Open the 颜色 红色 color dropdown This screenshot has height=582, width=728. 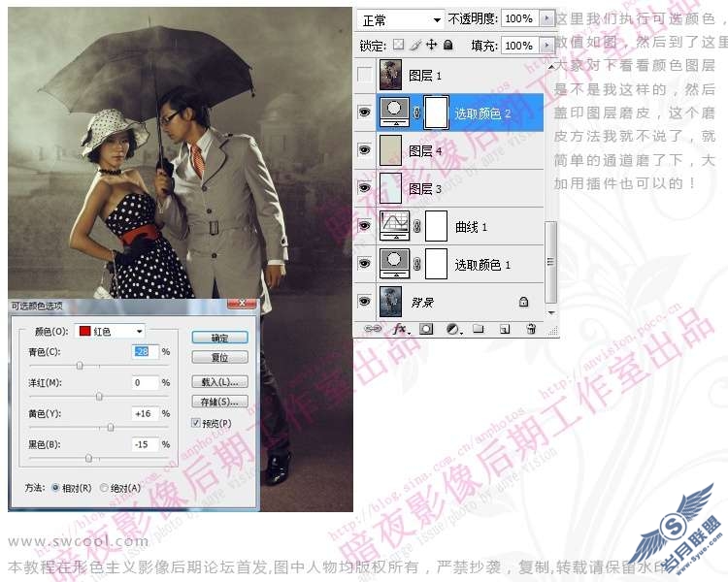tap(111, 331)
